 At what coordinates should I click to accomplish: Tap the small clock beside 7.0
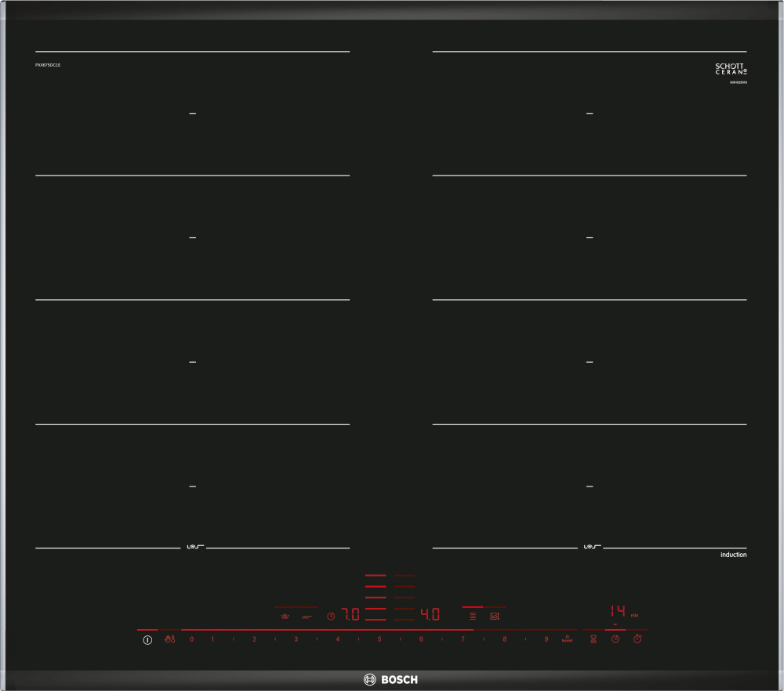331,617
